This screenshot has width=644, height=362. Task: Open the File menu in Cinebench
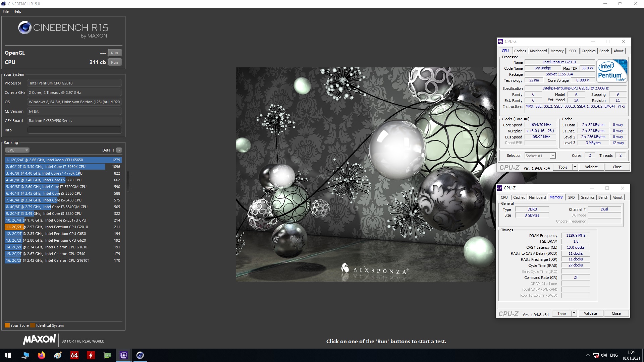point(6,11)
